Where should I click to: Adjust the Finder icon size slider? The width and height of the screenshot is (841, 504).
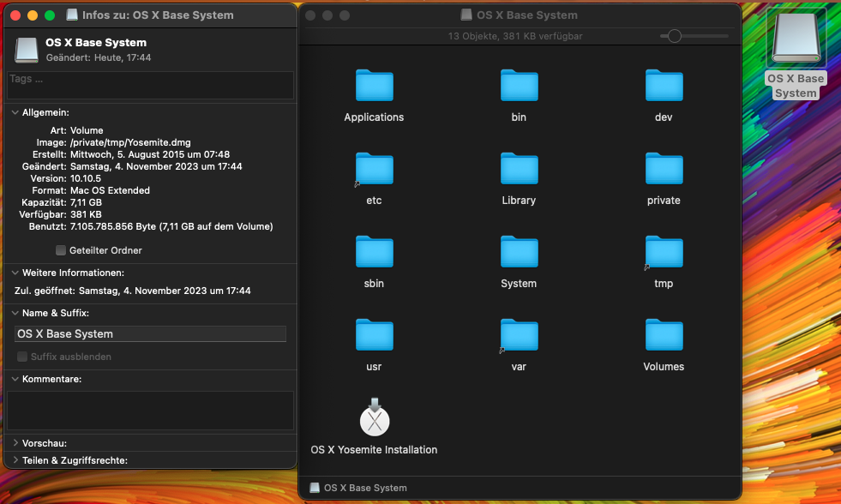pyautogui.click(x=674, y=36)
